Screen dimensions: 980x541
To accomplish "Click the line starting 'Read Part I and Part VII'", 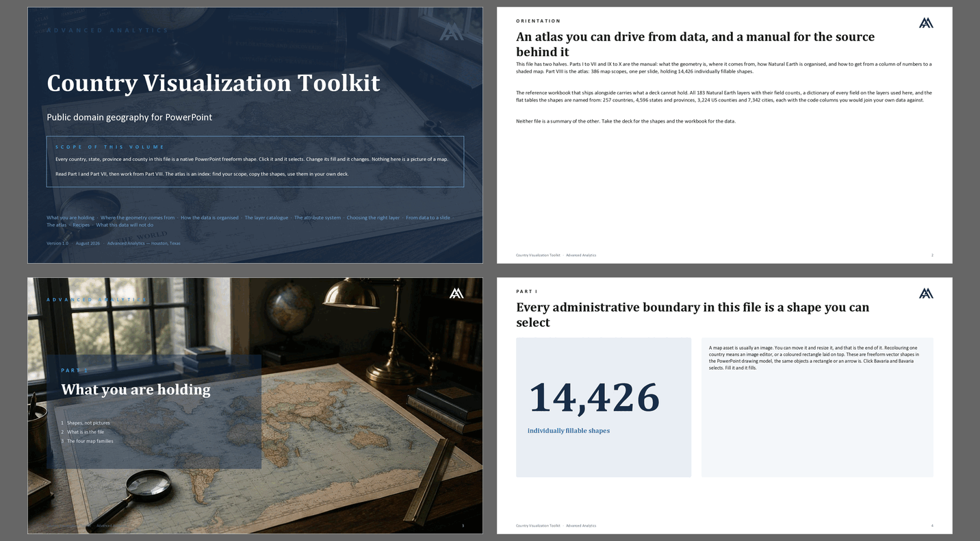I will click(202, 174).
